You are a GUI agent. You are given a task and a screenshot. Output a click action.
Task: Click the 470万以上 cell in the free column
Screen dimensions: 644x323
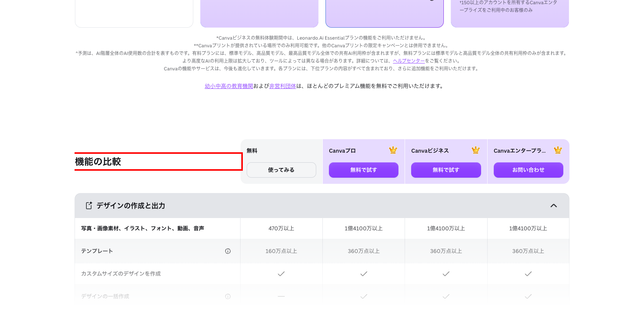(x=281, y=228)
